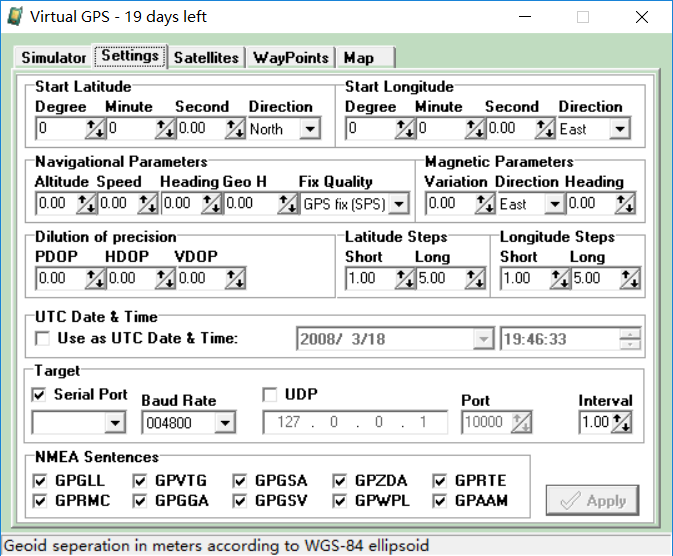This screenshot has width=673, height=556.
Task: Click the Start Latitude Degree input field
Action: (x=61, y=128)
